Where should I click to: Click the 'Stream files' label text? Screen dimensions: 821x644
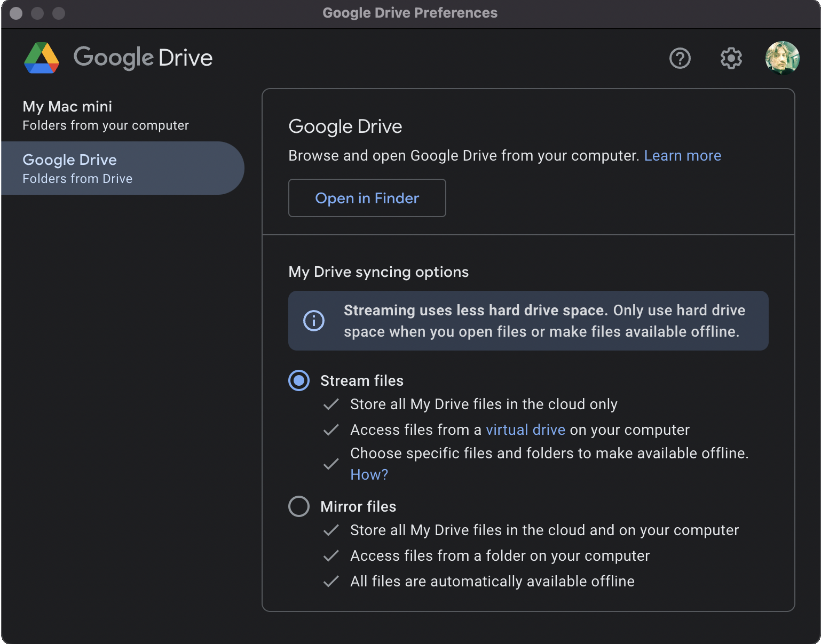coord(362,380)
